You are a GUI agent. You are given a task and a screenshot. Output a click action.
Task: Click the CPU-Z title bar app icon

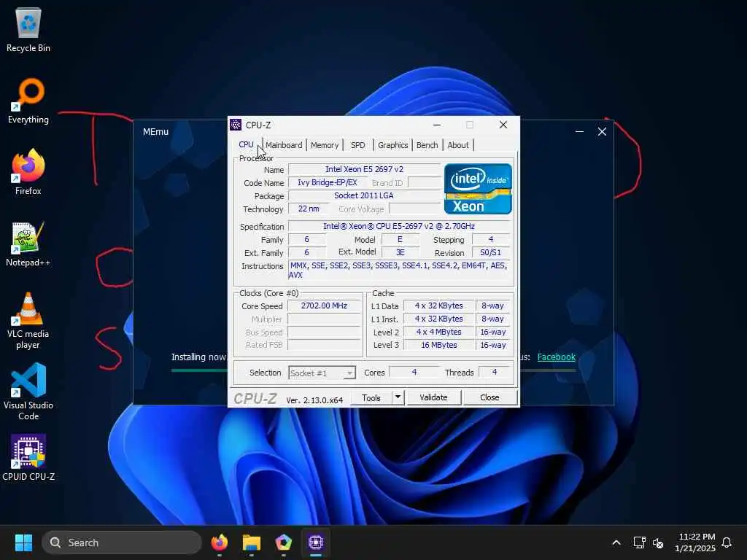(x=236, y=125)
